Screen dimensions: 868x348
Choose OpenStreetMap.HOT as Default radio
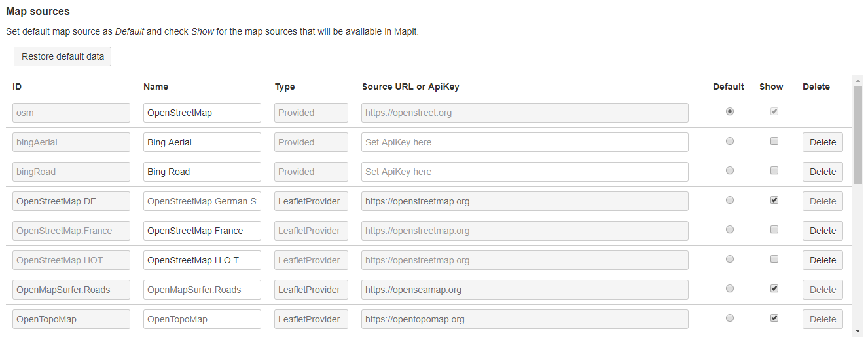[730, 260]
